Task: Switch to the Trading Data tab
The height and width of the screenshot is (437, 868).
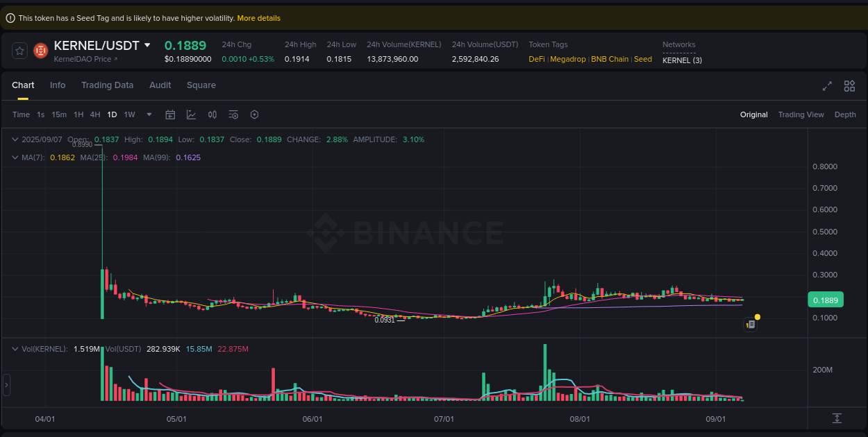Action: coord(107,85)
